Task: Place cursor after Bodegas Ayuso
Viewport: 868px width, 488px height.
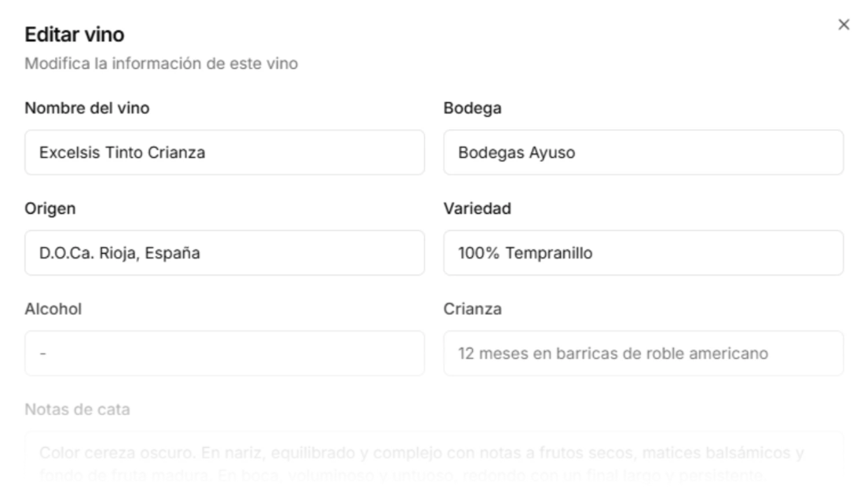Action: click(x=576, y=152)
